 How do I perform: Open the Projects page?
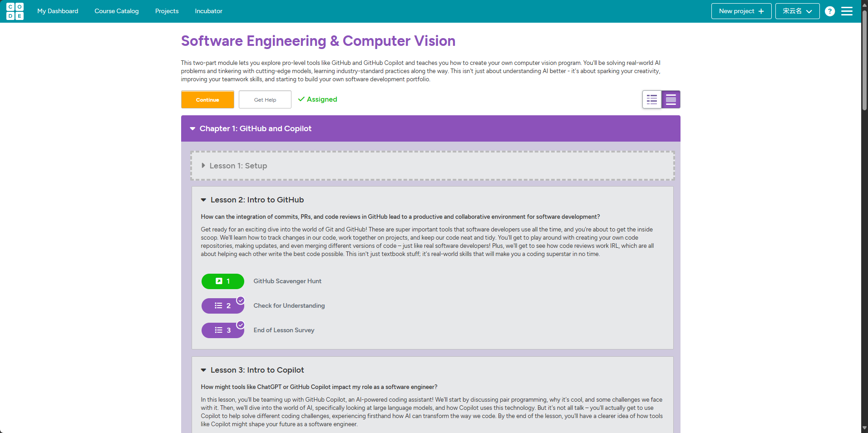click(x=167, y=11)
